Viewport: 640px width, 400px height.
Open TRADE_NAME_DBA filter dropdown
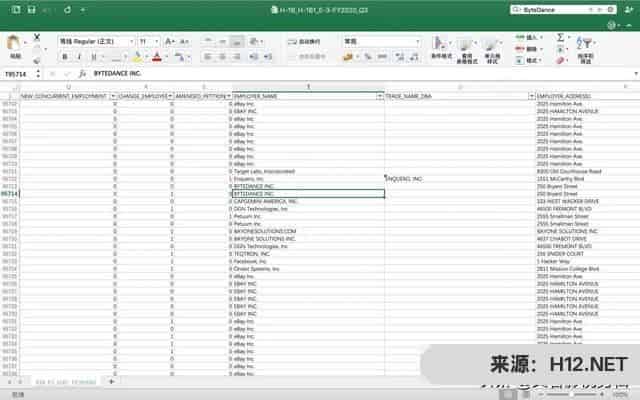(531, 96)
